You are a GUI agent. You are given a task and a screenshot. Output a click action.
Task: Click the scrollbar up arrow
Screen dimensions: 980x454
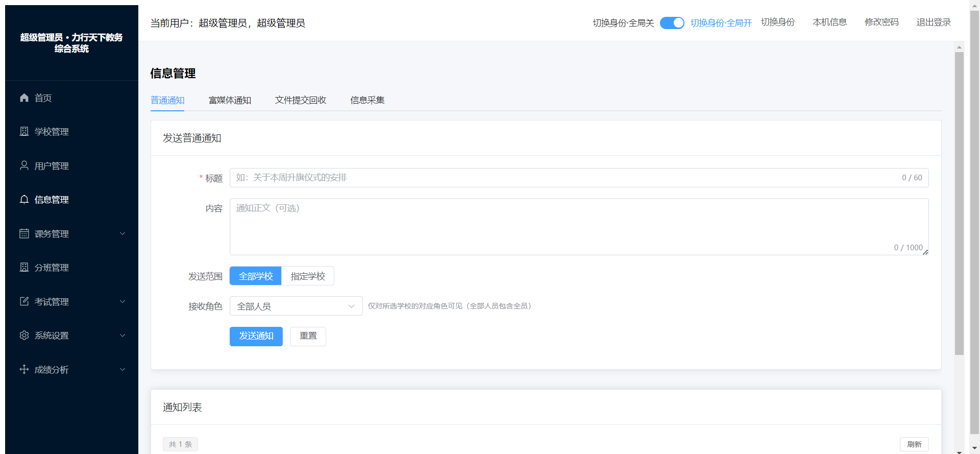click(959, 47)
